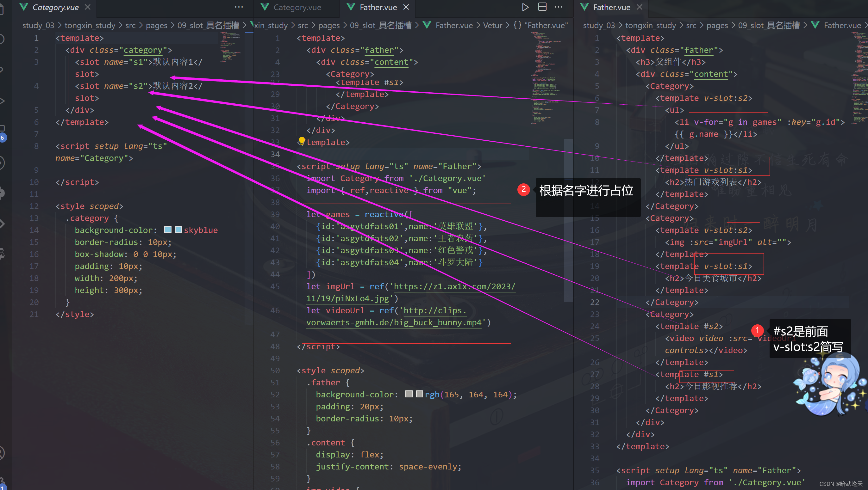Open src breadcrumb in middle editor
The height and width of the screenshot is (490, 868).
(x=303, y=26)
